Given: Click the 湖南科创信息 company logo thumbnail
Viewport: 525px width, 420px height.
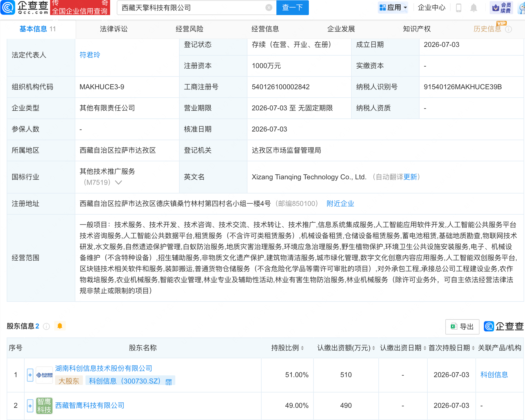Looking at the screenshot, I should coord(44,375).
